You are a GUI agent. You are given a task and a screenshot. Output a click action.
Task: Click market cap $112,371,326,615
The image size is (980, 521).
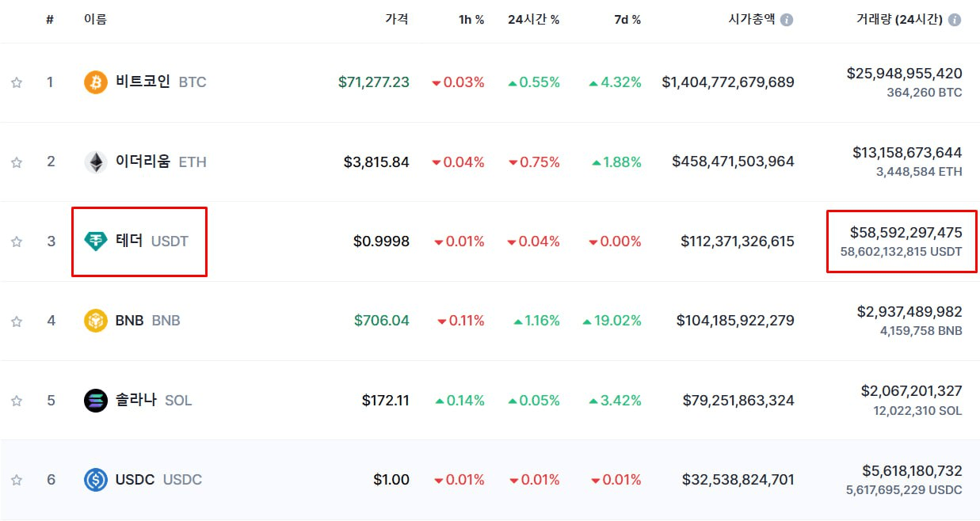pos(738,241)
